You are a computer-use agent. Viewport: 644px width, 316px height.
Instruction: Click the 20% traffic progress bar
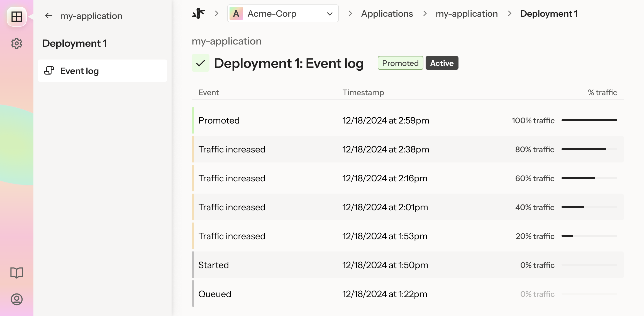tap(589, 236)
